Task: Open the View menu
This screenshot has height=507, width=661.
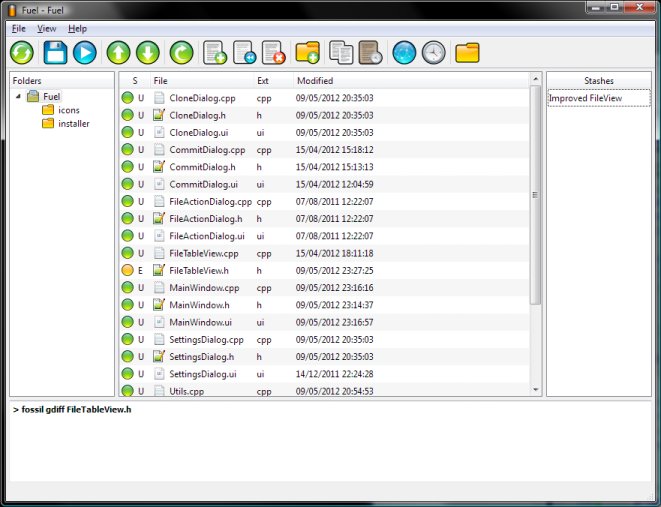Action: click(47, 29)
